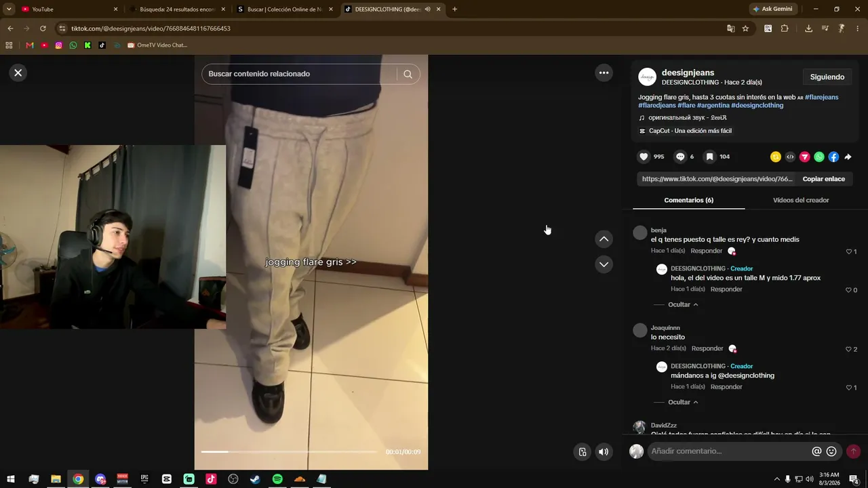Close the TikTok video viewer
The image size is (868, 488).
pyautogui.click(x=18, y=73)
